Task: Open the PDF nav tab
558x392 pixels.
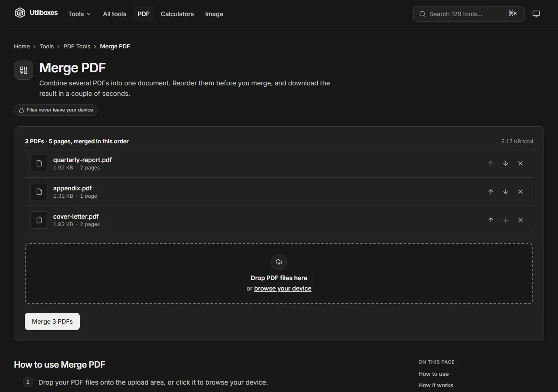Action: [x=143, y=14]
